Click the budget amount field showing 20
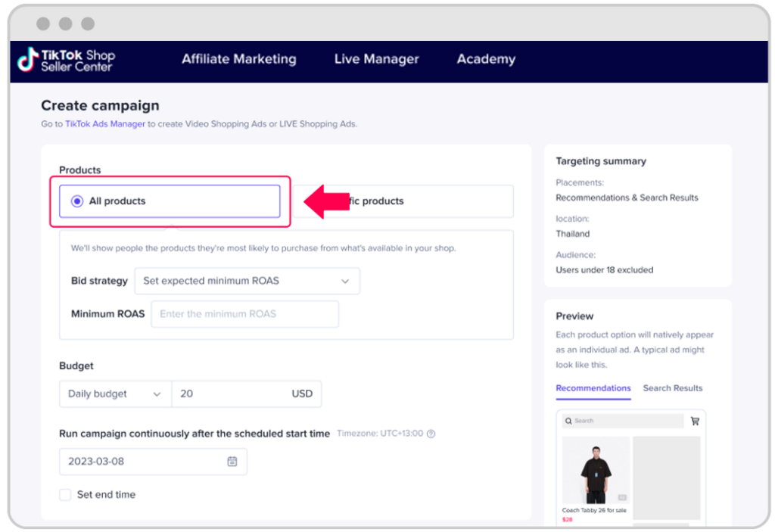775x532 pixels. [247, 394]
